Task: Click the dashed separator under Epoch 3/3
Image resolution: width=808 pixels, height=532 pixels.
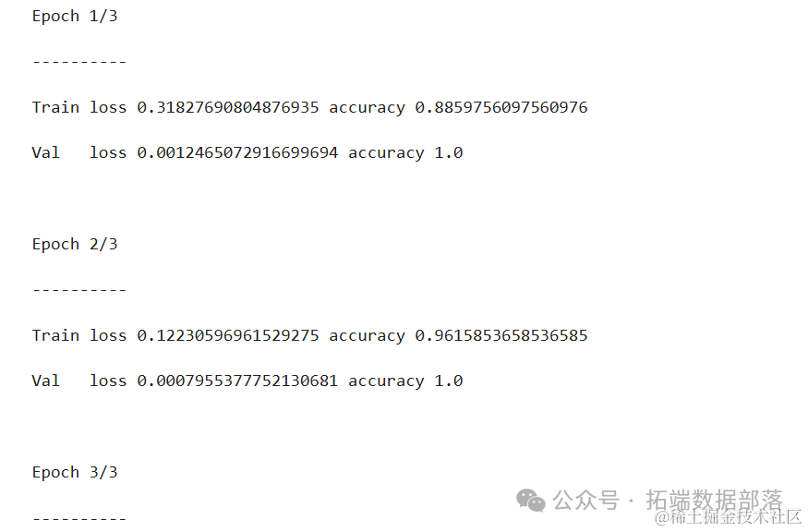Action: click(x=79, y=518)
